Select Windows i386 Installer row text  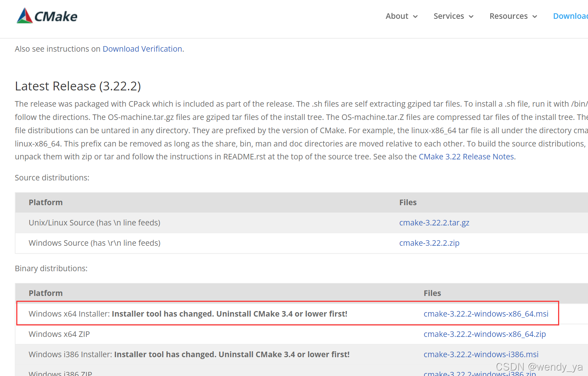(189, 354)
